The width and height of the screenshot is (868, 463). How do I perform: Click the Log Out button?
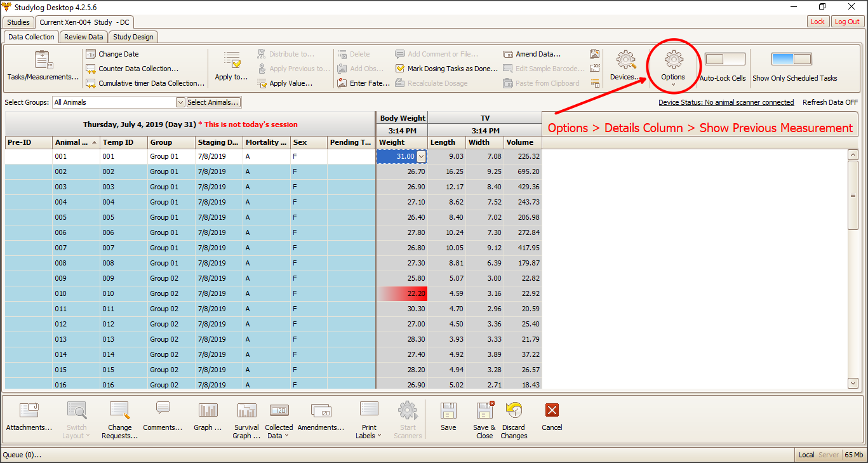tap(847, 22)
